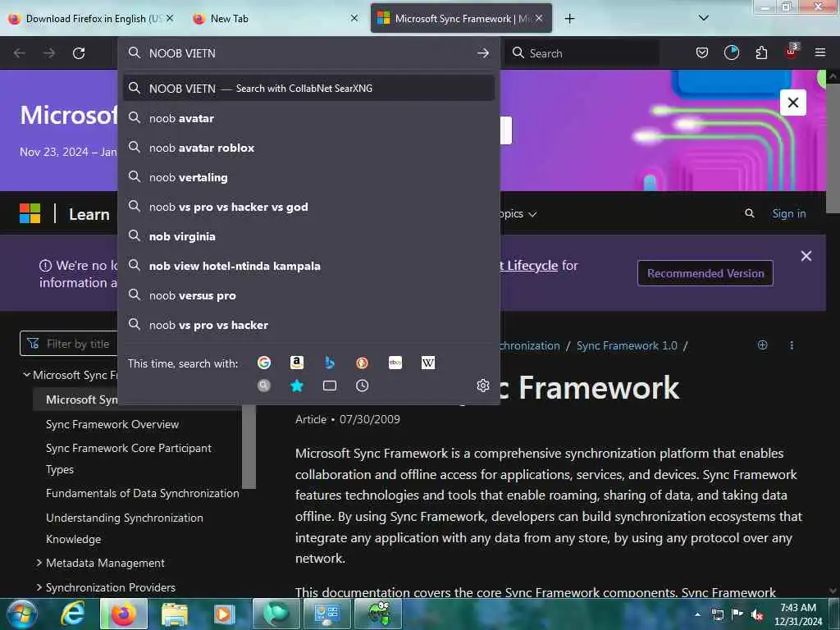Open Sync Framework 1.0 breadcrumb link

pos(627,345)
